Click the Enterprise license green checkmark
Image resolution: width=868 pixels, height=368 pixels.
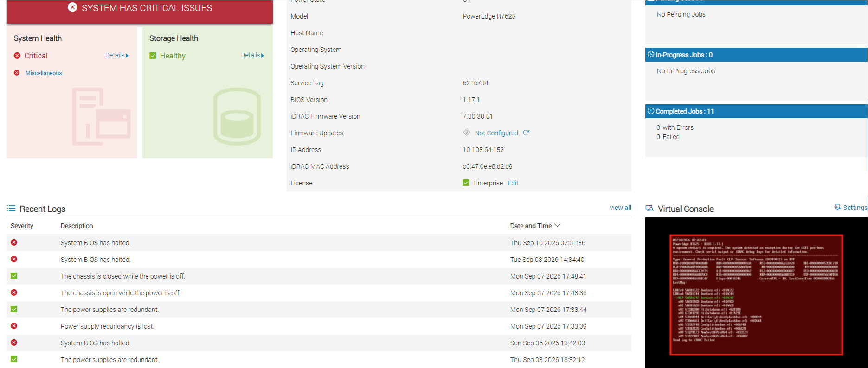coord(466,183)
